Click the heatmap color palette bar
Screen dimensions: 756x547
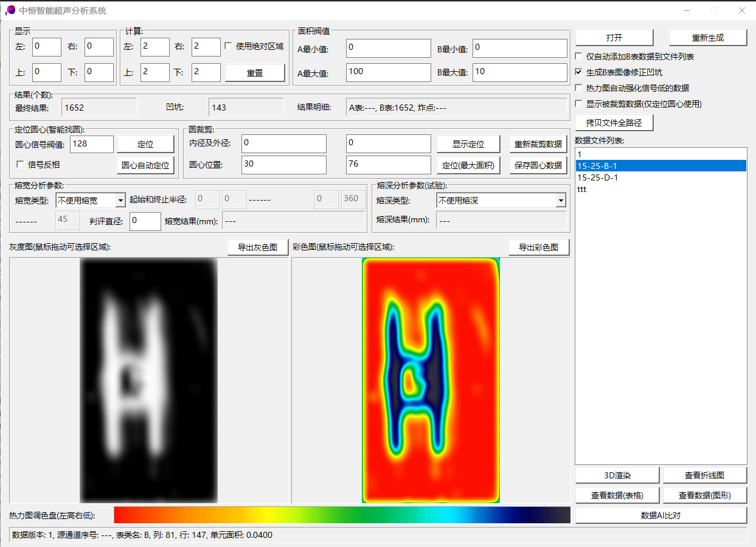[342, 515]
